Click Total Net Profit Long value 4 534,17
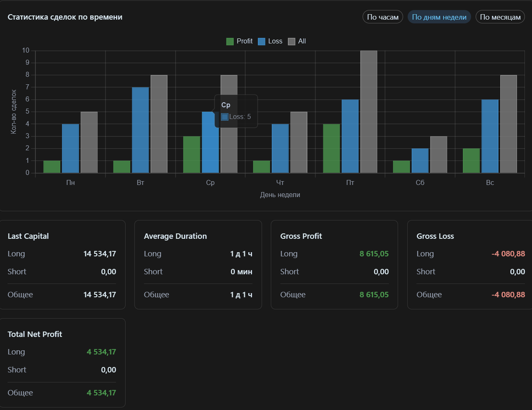 pos(101,352)
